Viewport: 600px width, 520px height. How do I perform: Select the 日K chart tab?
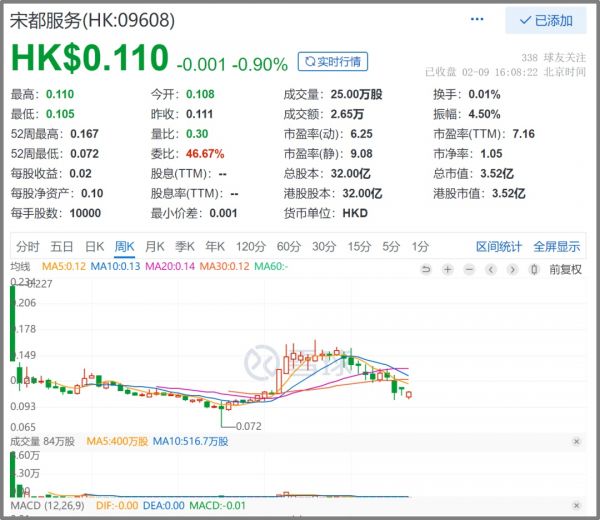click(x=95, y=246)
